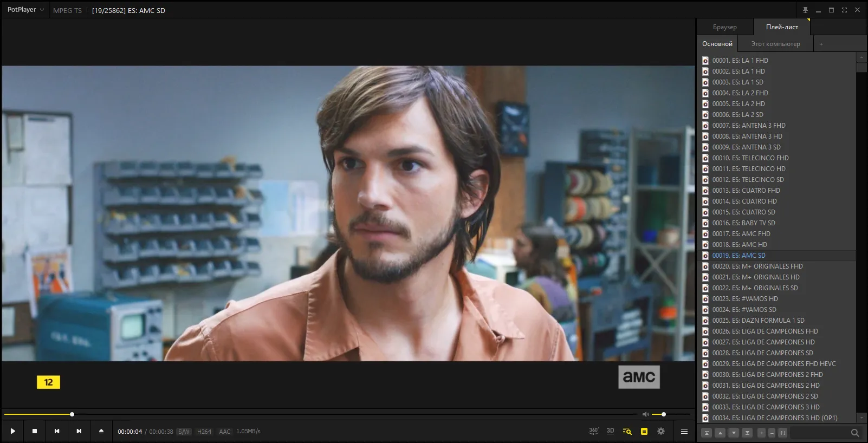Open file via the eject icon

pos(101,431)
